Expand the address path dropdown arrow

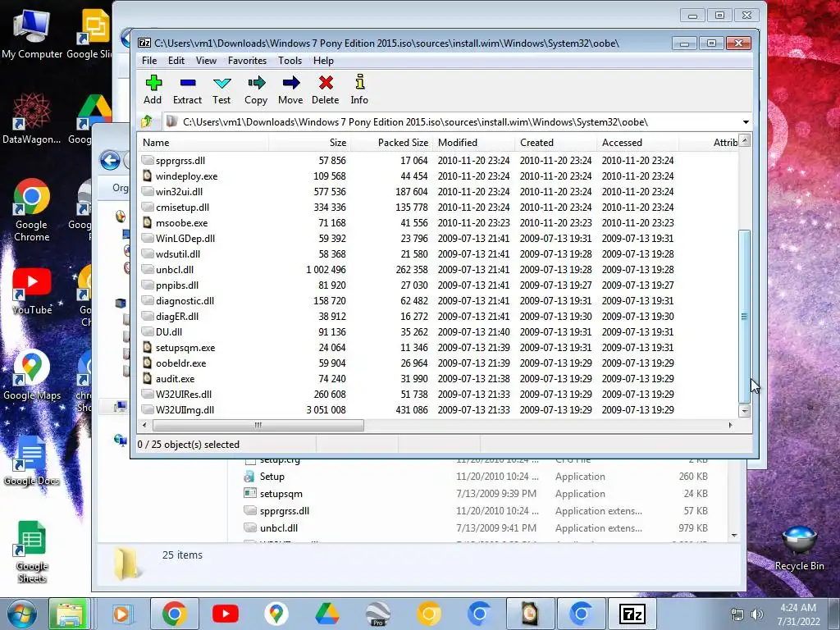pos(745,122)
